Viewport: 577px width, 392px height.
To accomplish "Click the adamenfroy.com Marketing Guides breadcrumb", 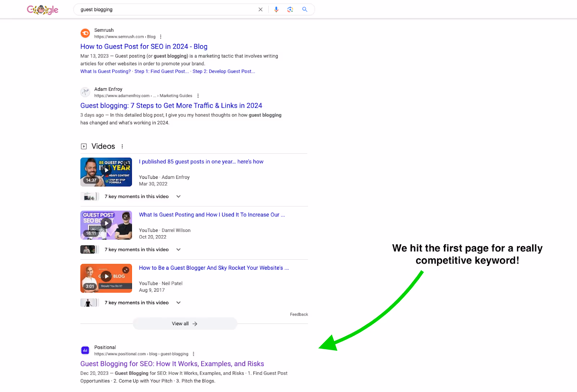I will pyautogui.click(x=143, y=96).
